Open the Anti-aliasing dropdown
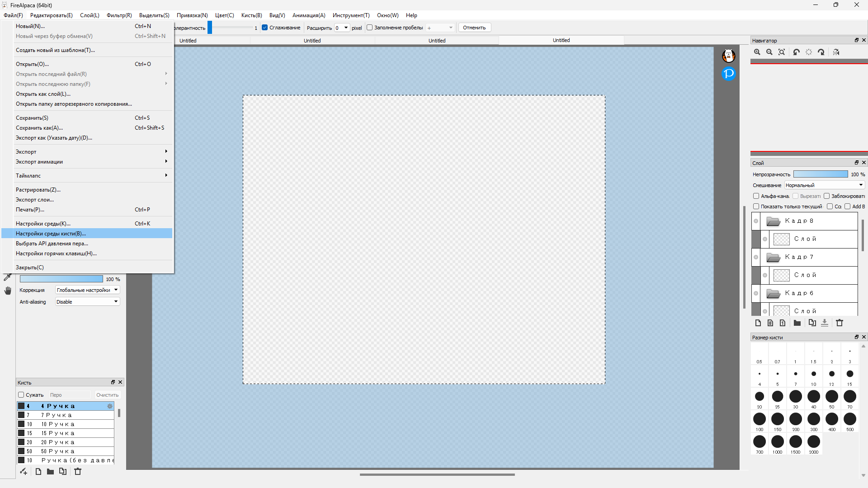The height and width of the screenshot is (488, 868). coord(87,302)
